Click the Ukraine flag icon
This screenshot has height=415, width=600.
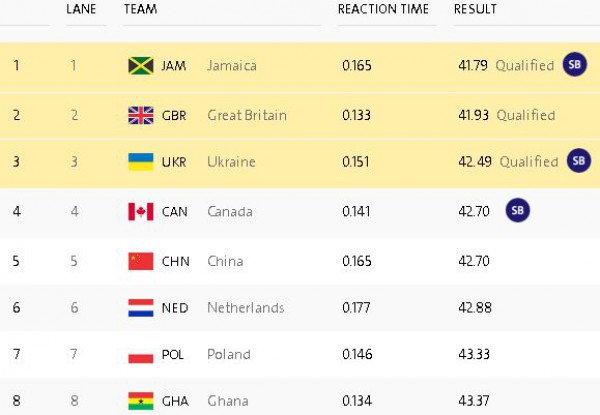[x=141, y=162]
